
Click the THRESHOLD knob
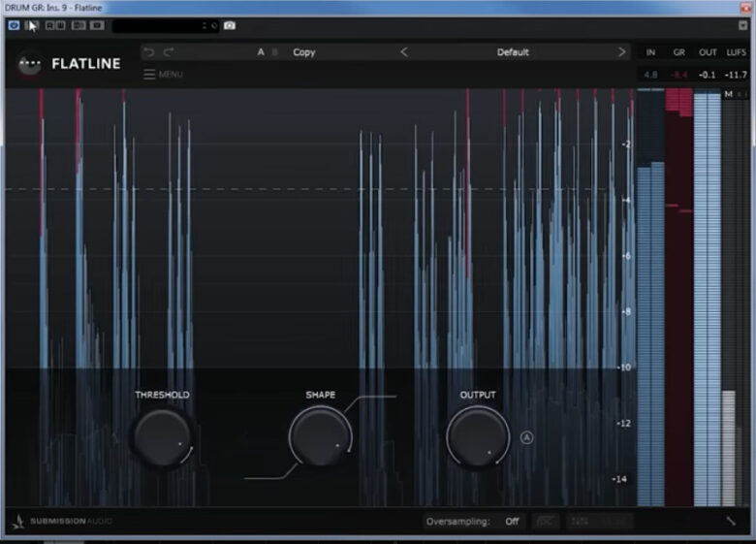tap(162, 437)
